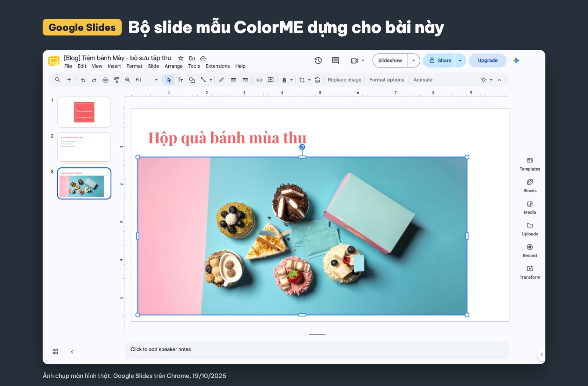Open the Arrange menu
This screenshot has height=386, width=588.
[173, 66]
